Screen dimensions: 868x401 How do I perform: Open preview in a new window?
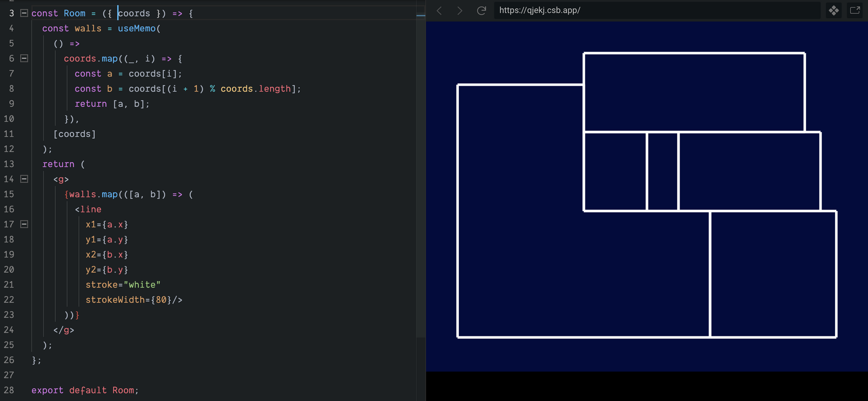(855, 10)
